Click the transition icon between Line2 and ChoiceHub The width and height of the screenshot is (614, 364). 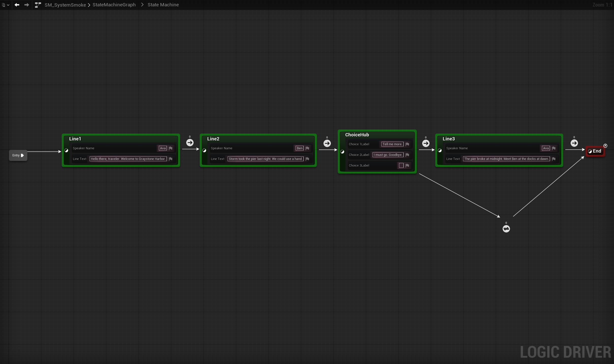coord(327,143)
